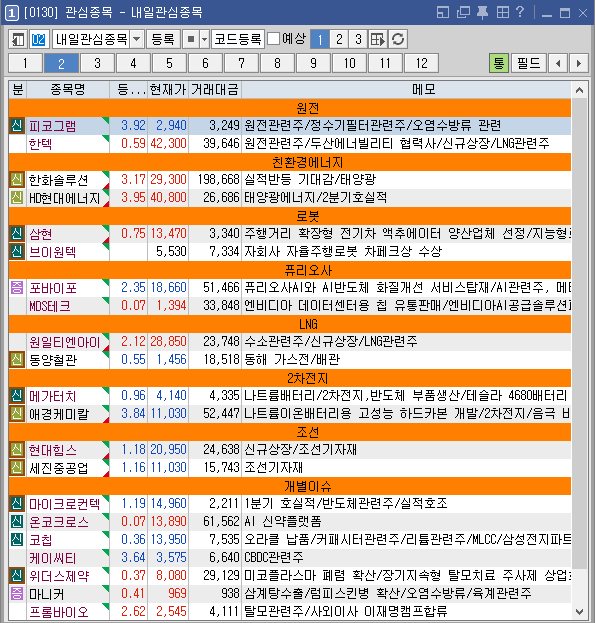Image resolution: width=595 pixels, height=623 pixels.
Task: Select view mode 3 toggle
Action: pyautogui.click(x=358, y=39)
